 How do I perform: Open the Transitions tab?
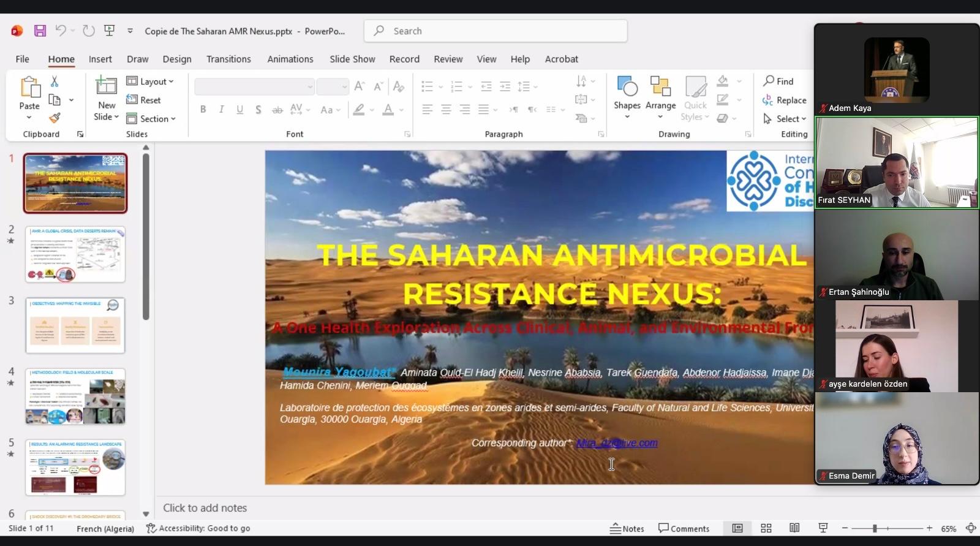click(228, 59)
